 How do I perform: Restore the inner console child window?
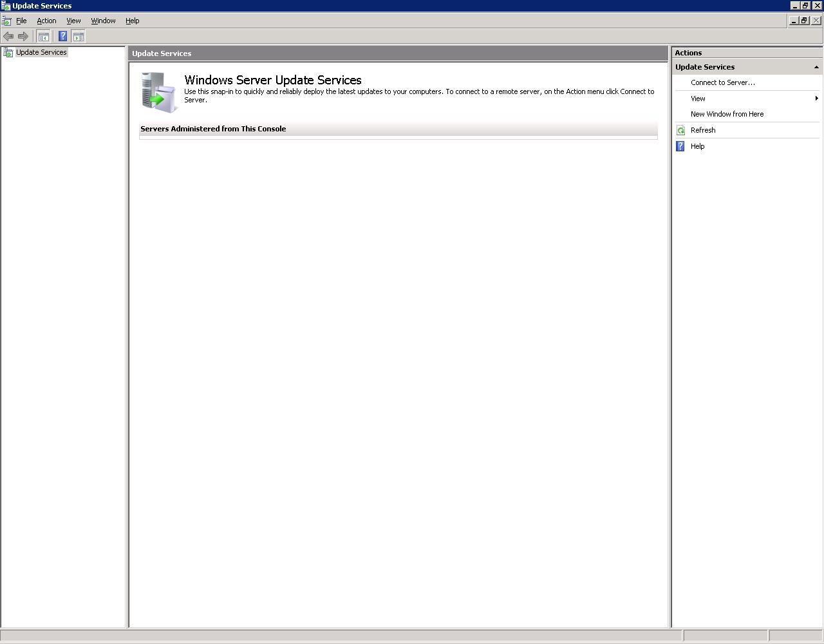click(804, 21)
